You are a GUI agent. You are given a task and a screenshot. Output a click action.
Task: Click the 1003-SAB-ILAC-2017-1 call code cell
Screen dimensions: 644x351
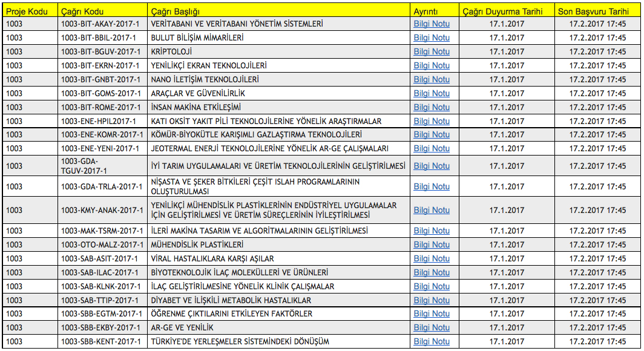click(x=100, y=272)
